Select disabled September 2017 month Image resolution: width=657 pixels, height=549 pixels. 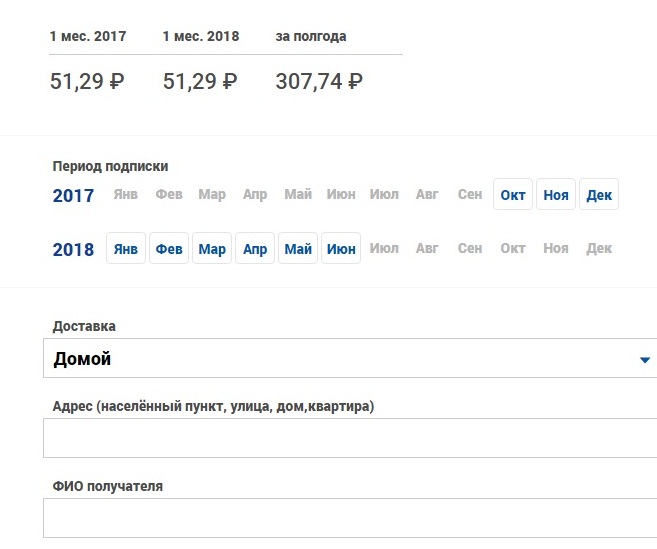(x=470, y=194)
